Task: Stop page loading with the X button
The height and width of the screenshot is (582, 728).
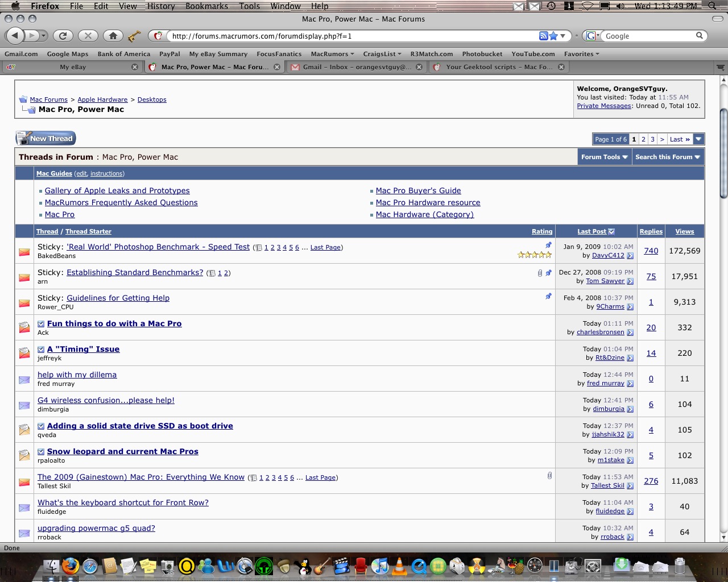Action: [88, 36]
